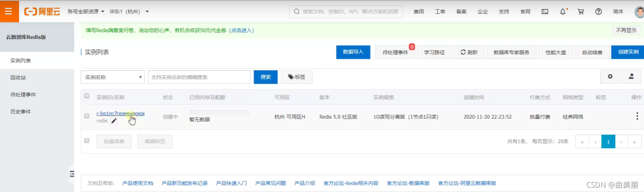Open the 支持 top menu

pyautogui.click(x=504, y=11)
